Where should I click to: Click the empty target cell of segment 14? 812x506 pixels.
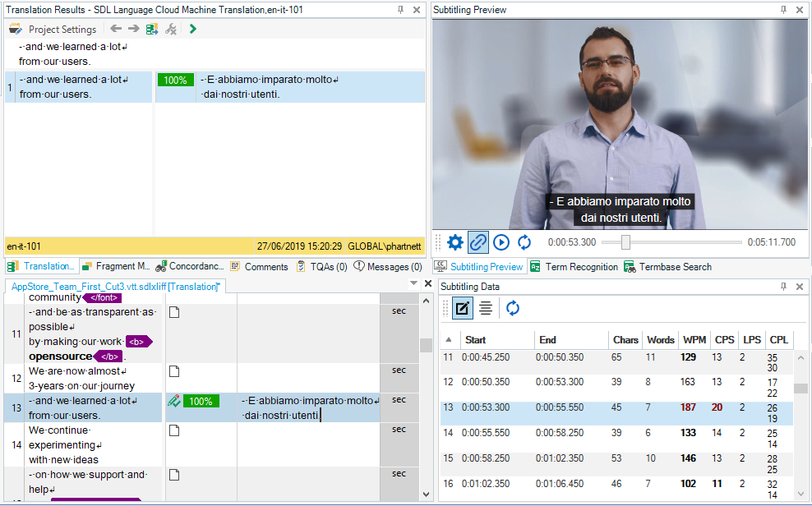pos(309,445)
